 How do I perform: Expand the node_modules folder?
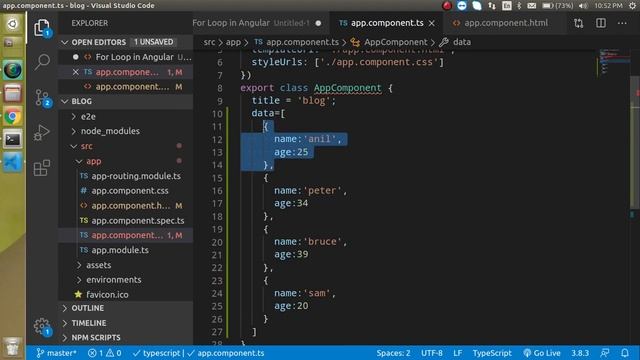coord(126,131)
